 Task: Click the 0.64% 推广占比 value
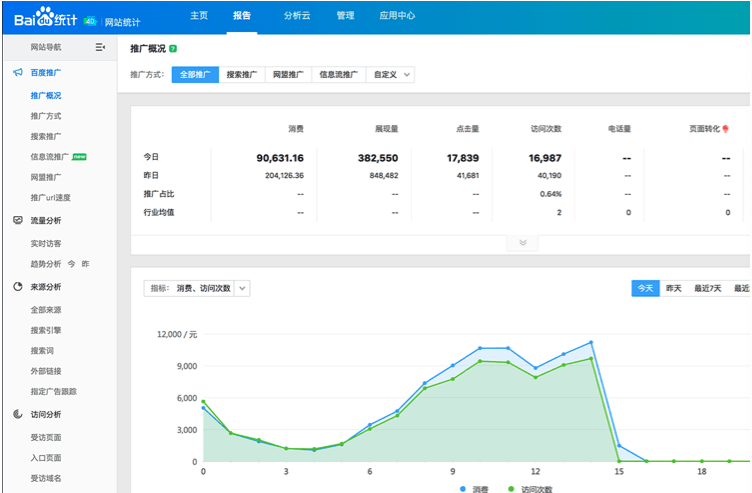coord(551,194)
